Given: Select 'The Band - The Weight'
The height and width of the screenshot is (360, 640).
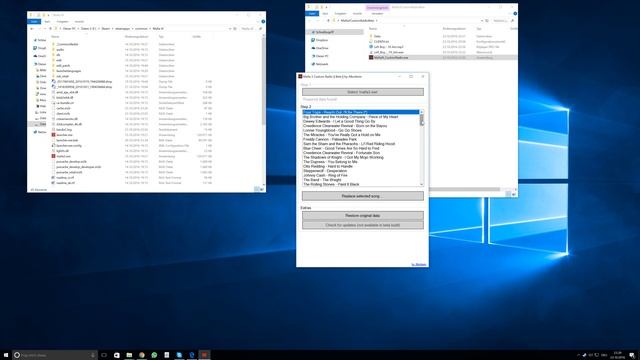Looking at the screenshot, I should [322, 180].
